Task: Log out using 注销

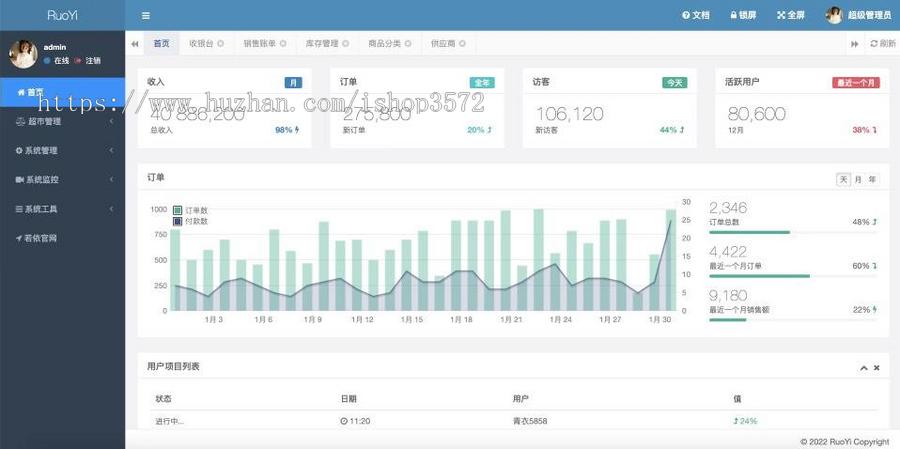Action: coord(87,60)
